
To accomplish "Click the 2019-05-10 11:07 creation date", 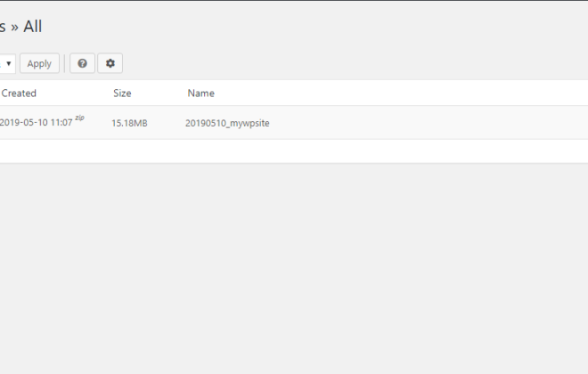I will 36,123.
